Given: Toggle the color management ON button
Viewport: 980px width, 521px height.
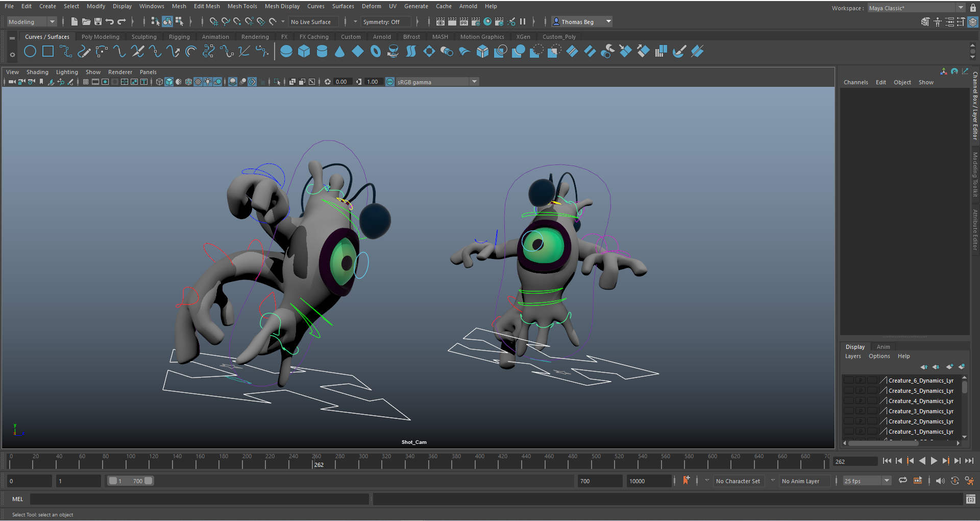Looking at the screenshot, I should tap(390, 82).
